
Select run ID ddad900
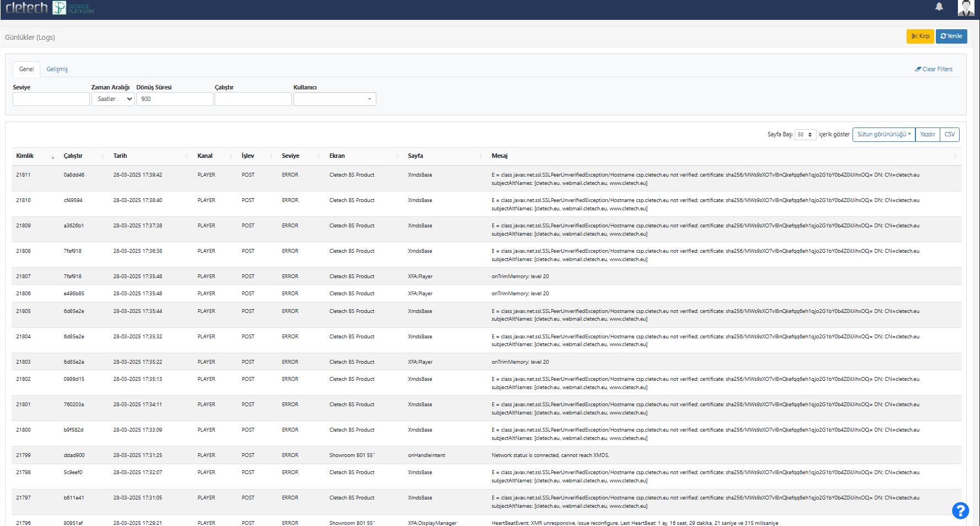coord(74,455)
